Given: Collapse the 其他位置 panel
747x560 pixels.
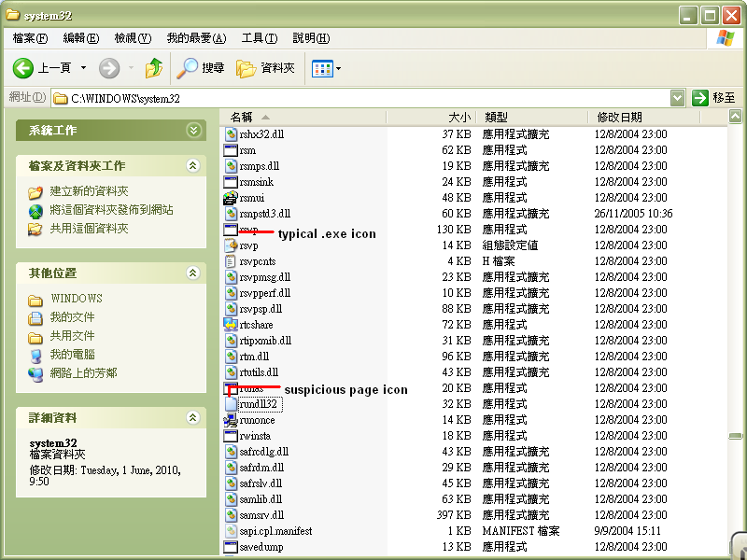Looking at the screenshot, I should coord(193,273).
